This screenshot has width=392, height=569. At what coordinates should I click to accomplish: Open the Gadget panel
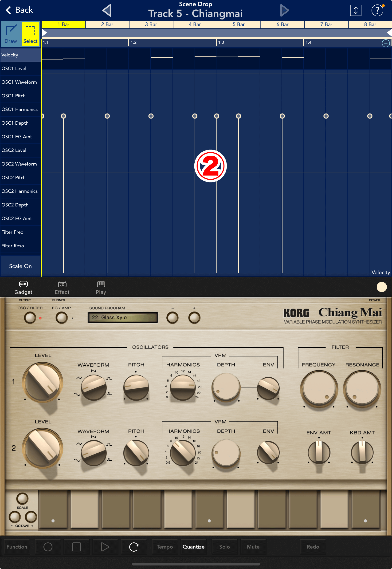point(23,288)
